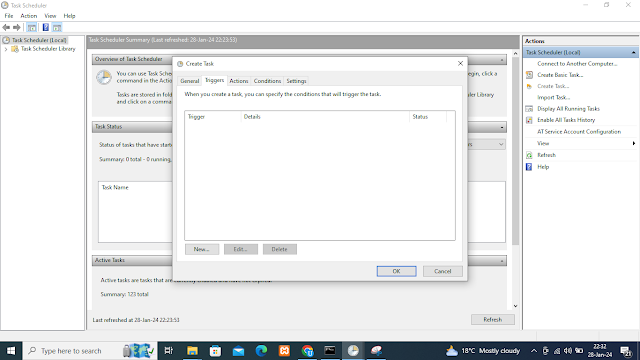640x360 pixels.
Task: Switch to the Actions tab
Action: pyautogui.click(x=239, y=81)
